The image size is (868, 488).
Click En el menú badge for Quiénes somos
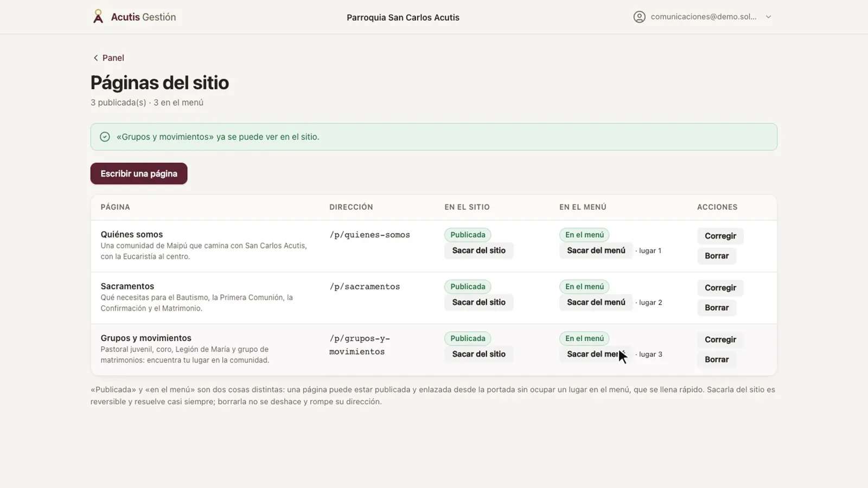[584, 235]
